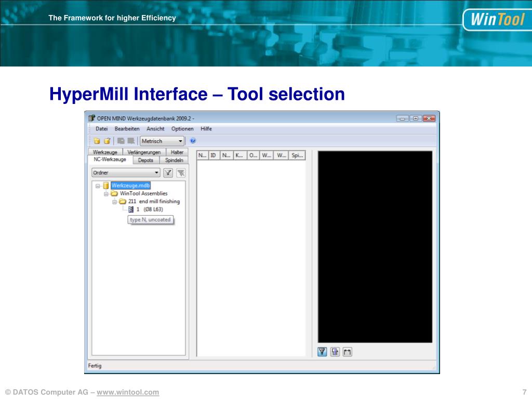This screenshot has width=532, height=399.
Task: Switch to the Halter tab
Action: point(177,152)
